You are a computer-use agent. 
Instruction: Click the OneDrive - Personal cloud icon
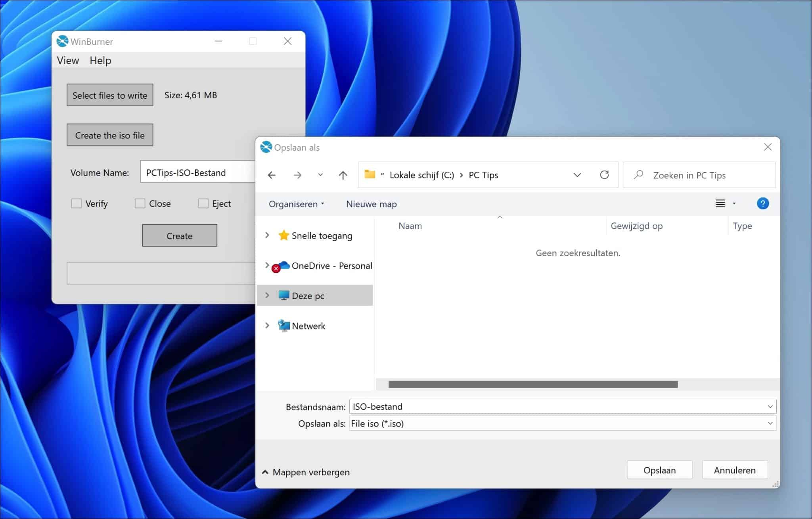click(282, 266)
